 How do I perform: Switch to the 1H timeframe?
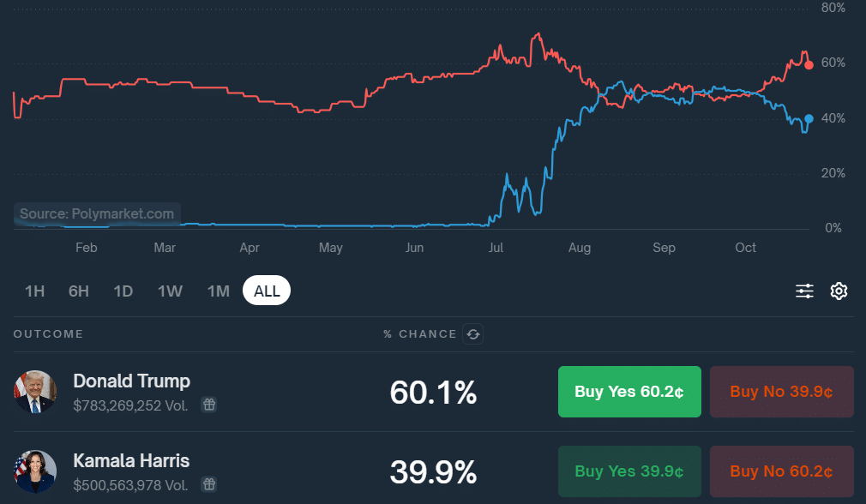point(34,291)
